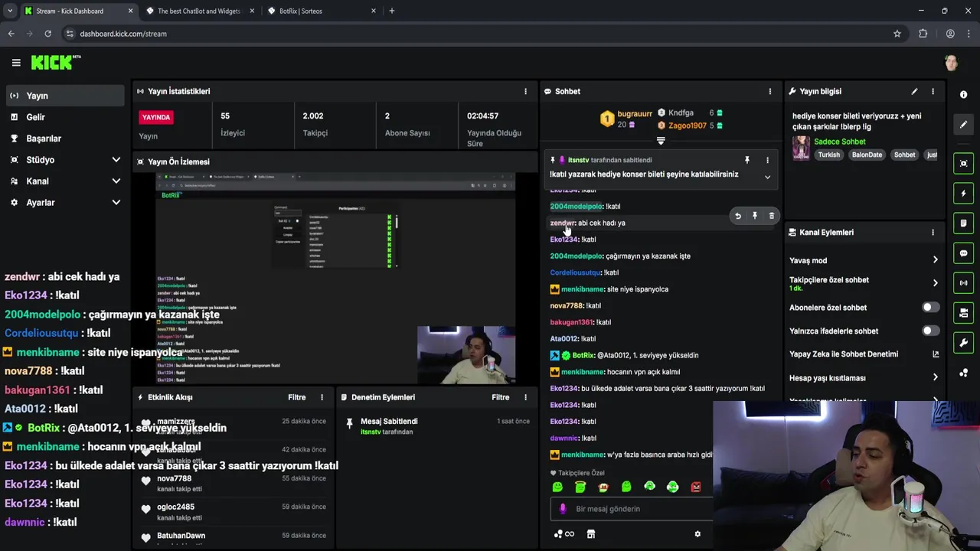Toggle Abonelere özel sohbet switch
Screen dimensions: 980x551
click(x=930, y=307)
